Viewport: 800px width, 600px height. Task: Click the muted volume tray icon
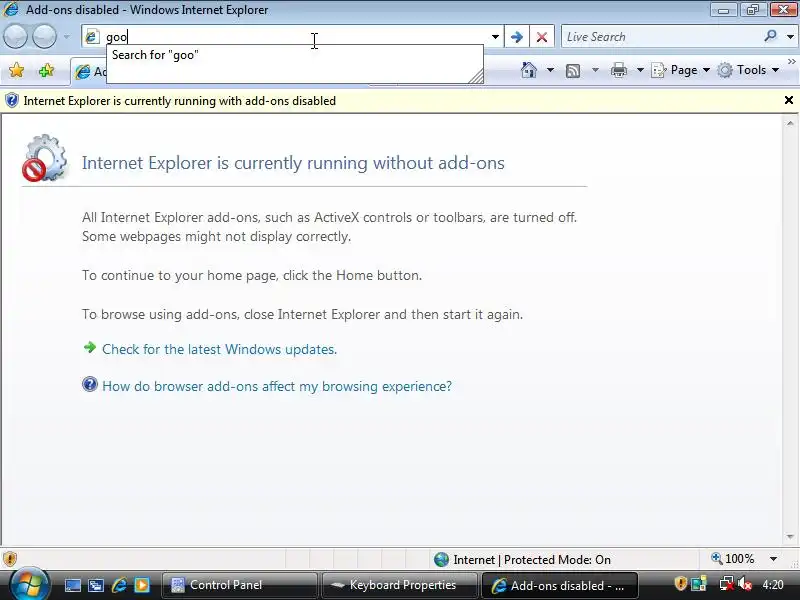click(x=744, y=583)
